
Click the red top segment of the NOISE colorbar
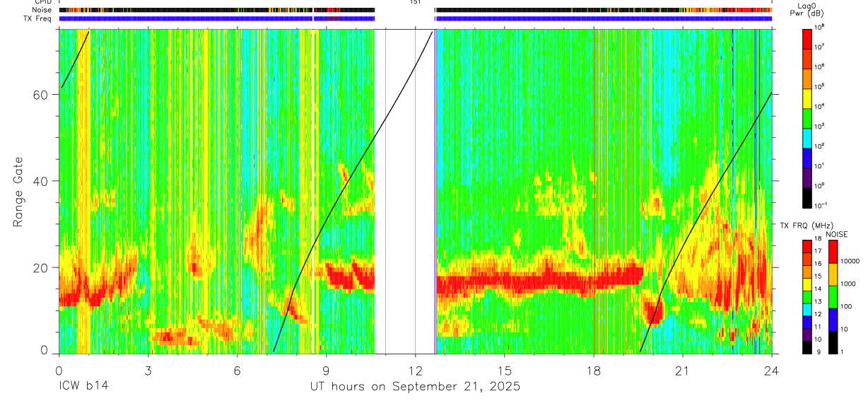(x=833, y=251)
